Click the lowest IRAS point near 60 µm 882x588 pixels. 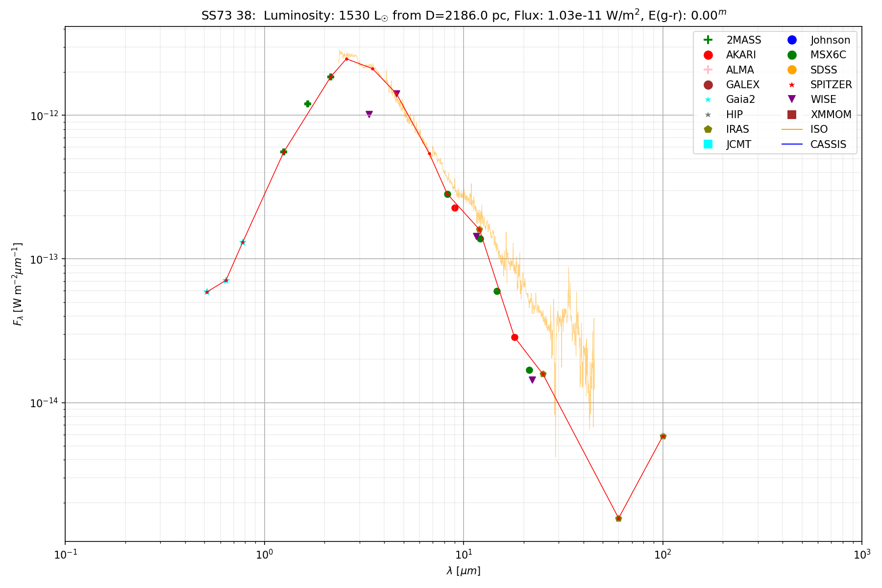point(618,518)
